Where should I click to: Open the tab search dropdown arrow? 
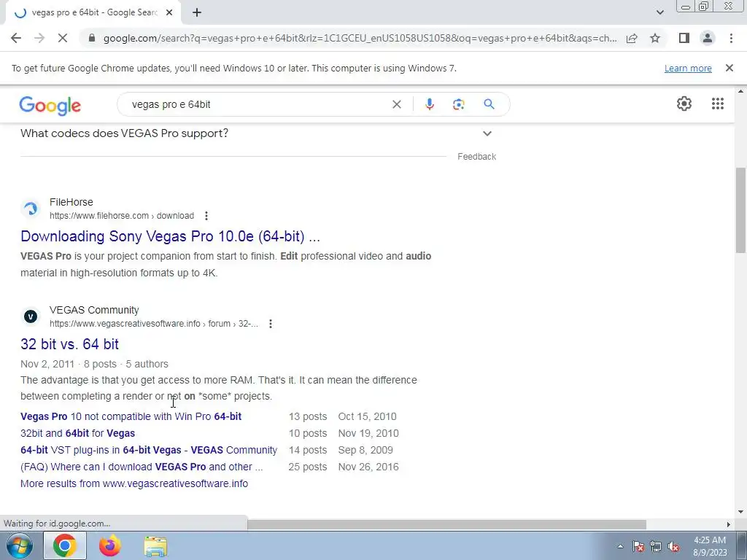pos(659,12)
